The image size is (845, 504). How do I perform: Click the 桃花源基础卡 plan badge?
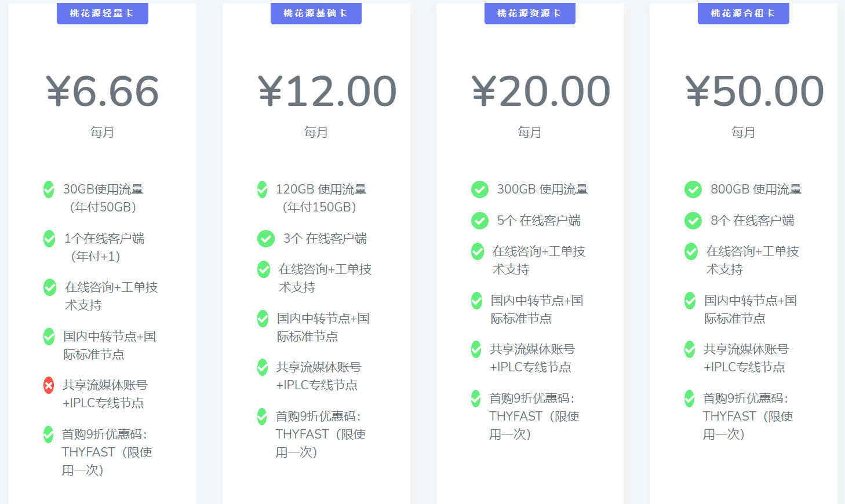(x=316, y=13)
